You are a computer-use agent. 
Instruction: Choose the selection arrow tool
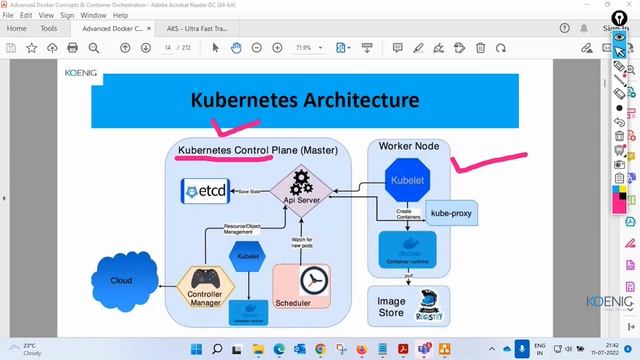pyautogui.click(x=216, y=48)
